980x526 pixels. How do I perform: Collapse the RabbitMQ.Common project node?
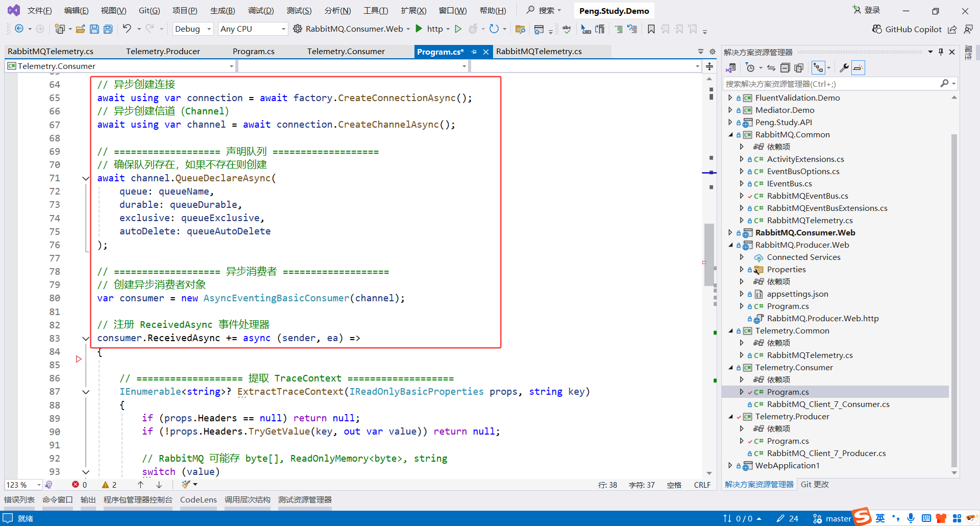(x=730, y=134)
